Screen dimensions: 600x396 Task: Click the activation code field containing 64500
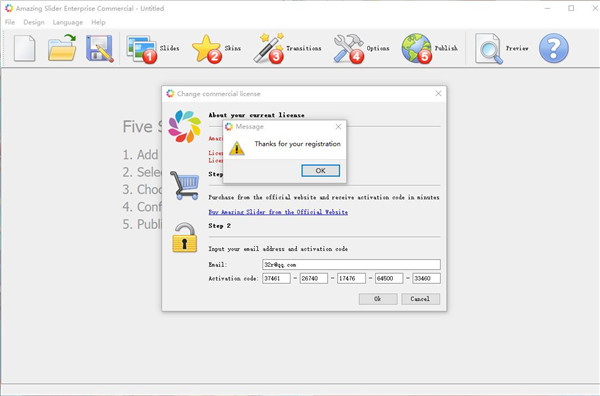389,278
